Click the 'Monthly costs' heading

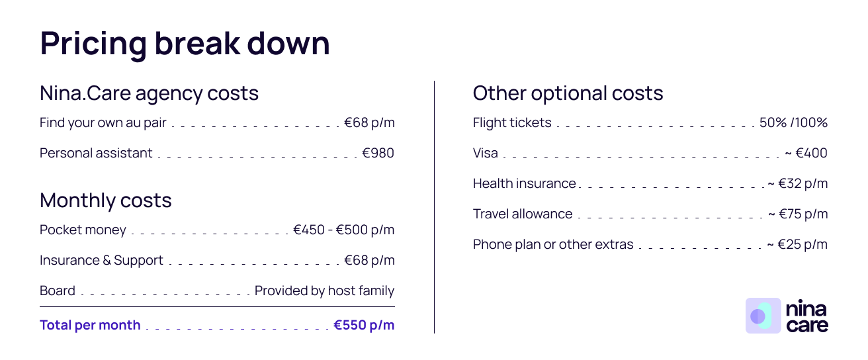point(106,201)
